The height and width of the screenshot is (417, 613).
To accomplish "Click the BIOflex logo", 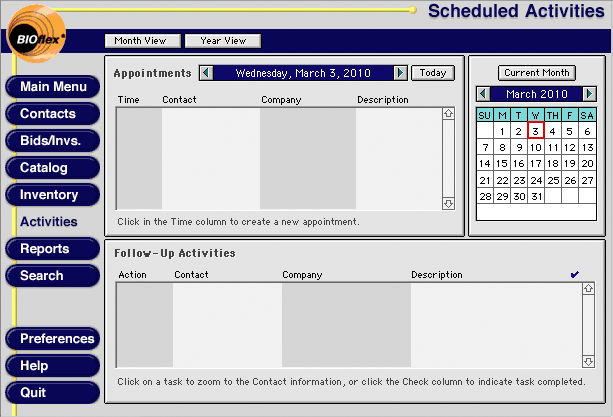I will tap(37, 34).
